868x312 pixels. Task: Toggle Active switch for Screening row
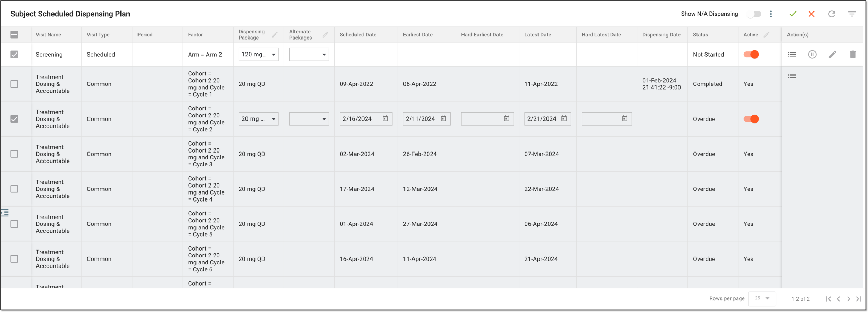[751, 55]
